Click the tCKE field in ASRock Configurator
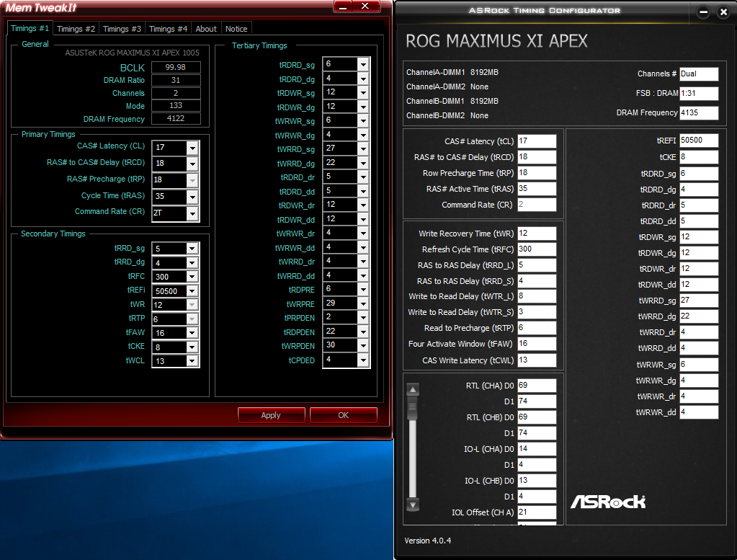The image size is (737, 560). click(x=699, y=157)
